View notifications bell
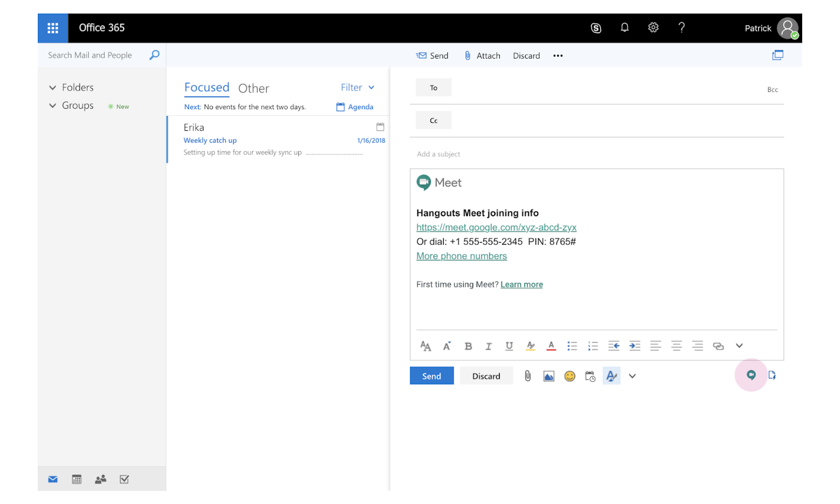The width and height of the screenshot is (840, 504). click(x=624, y=27)
